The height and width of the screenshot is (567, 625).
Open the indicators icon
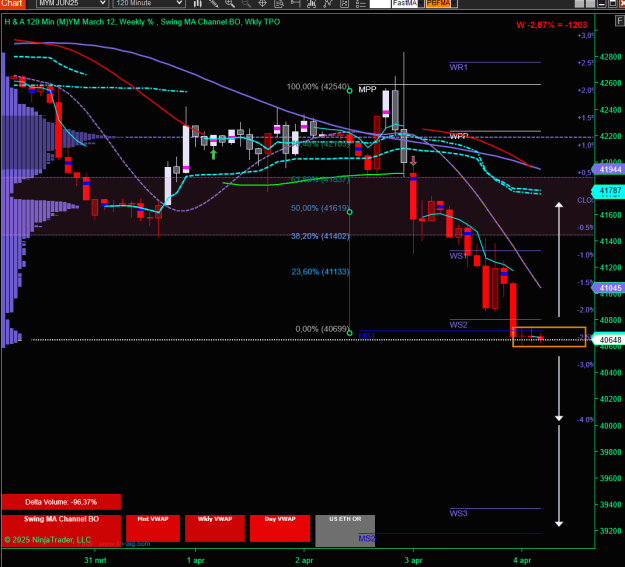coord(312,4)
